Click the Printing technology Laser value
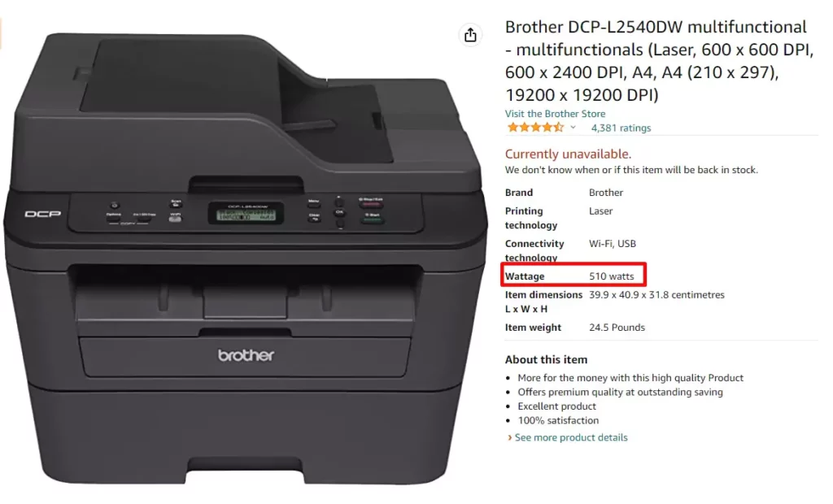This screenshot has width=833, height=504. click(600, 211)
